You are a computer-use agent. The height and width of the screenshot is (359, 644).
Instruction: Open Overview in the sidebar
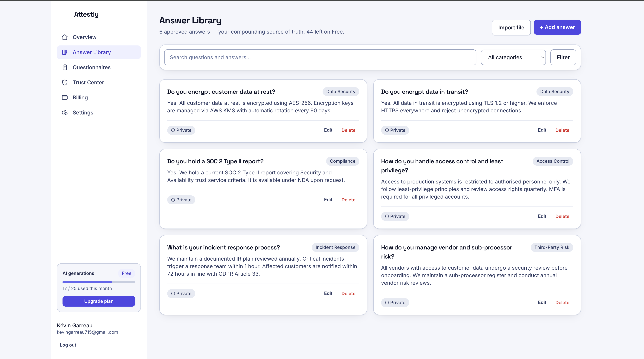pyautogui.click(x=99, y=37)
